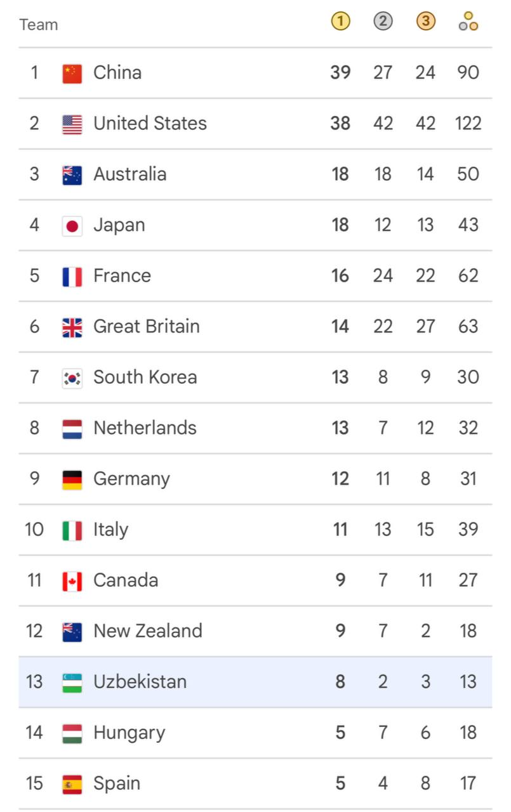Click the Canada flag icon
Viewport: 511px width, 812px height.
72,580
